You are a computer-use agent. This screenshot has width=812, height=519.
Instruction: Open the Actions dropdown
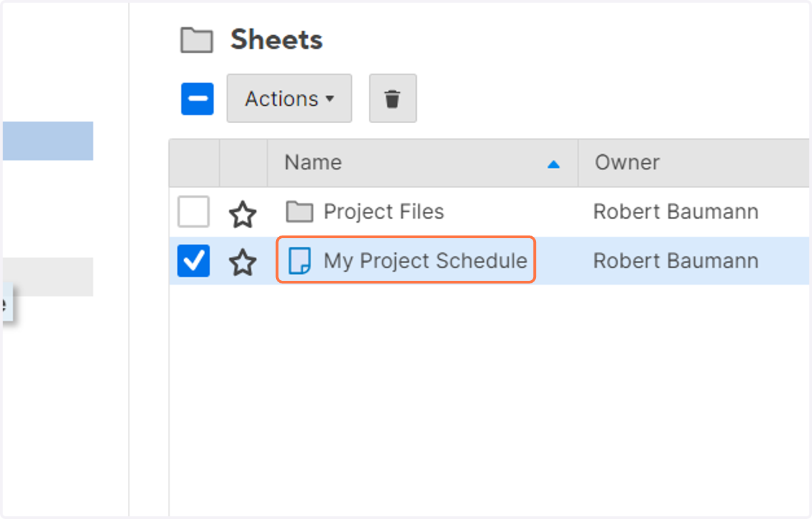coord(289,99)
